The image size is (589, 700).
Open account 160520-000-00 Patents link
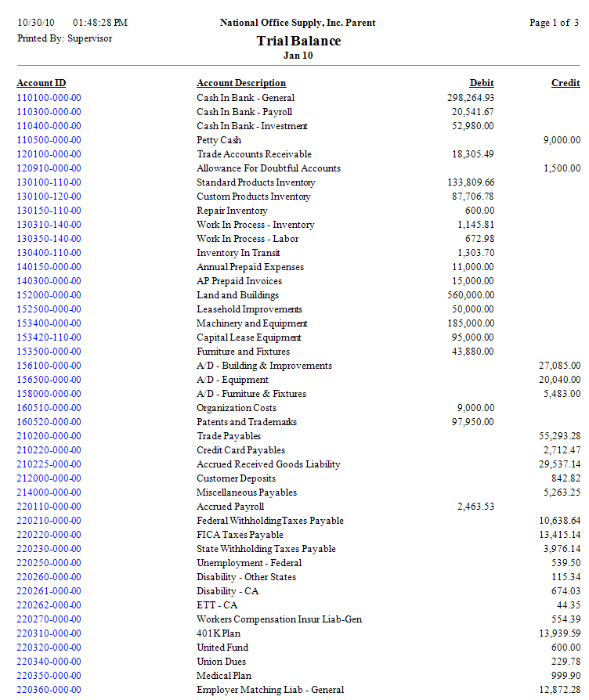tap(49, 422)
